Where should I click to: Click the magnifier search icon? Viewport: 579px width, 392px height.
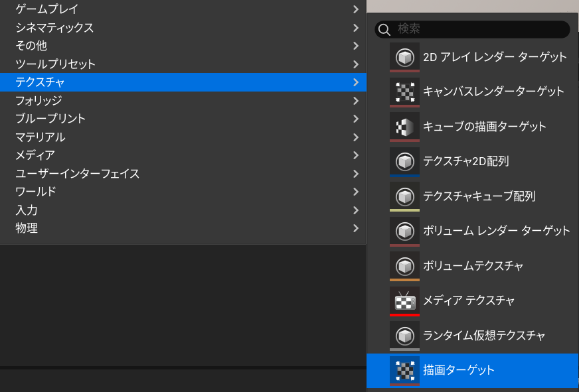pos(384,29)
